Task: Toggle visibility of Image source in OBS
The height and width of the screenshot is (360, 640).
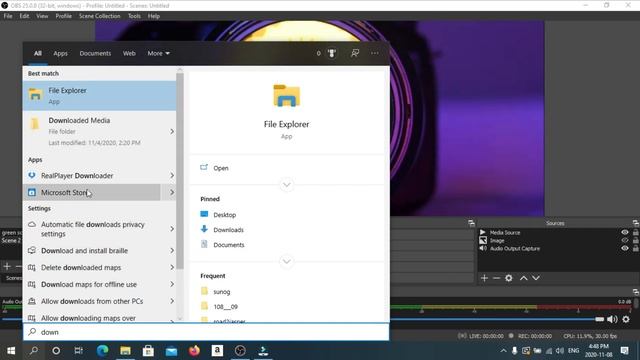Action: pos(625,240)
